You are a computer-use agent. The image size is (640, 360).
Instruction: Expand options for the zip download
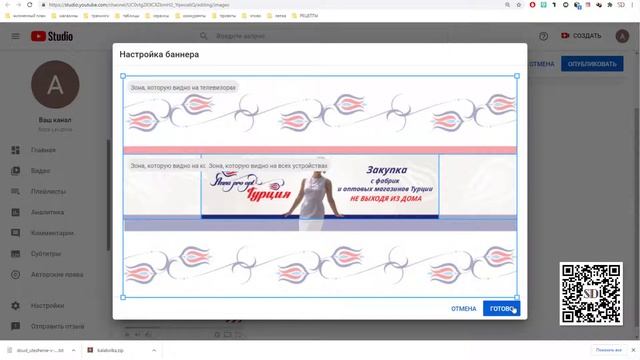tap(154, 350)
